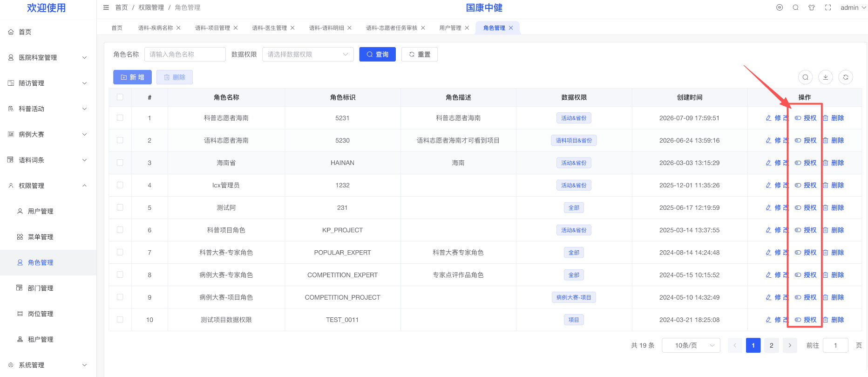Export table data with the download icon

point(826,77)
